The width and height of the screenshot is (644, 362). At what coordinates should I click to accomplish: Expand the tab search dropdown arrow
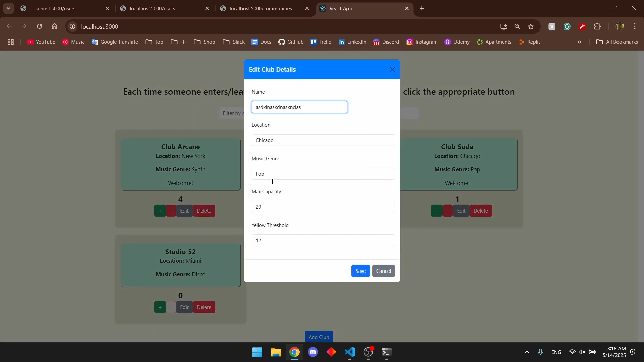8,8
